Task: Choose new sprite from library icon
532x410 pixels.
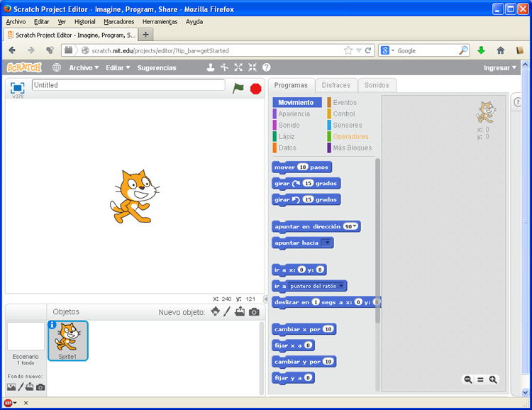Action: click(215, 311)
